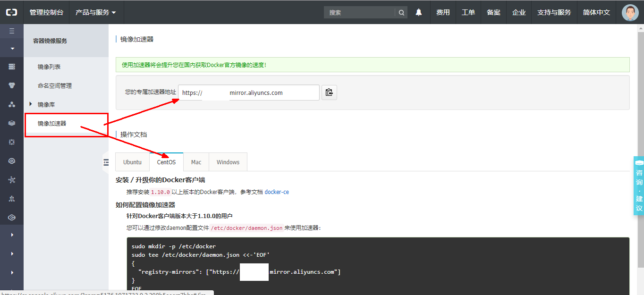The height and width of the screenshot is (295, 644).
Task: Collapse the top sidebar section arrow
Action: coord(12,48)
